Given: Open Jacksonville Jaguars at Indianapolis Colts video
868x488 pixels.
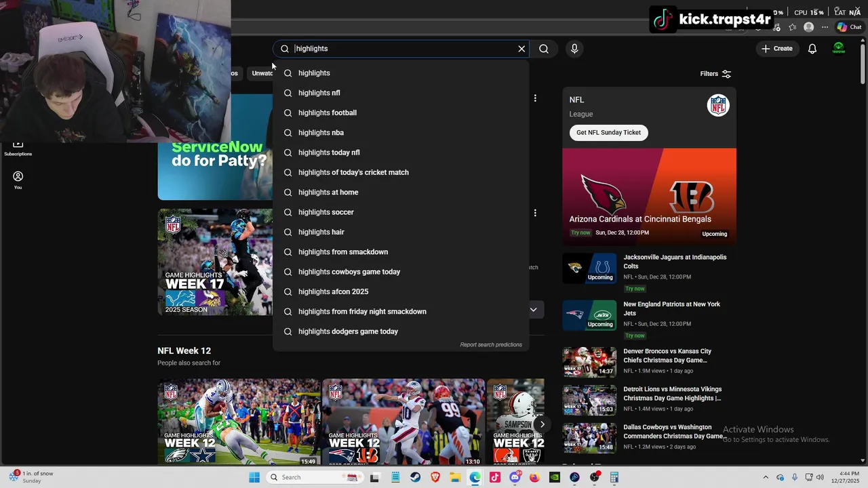Looking at the screenshot, I should [675, 262].
